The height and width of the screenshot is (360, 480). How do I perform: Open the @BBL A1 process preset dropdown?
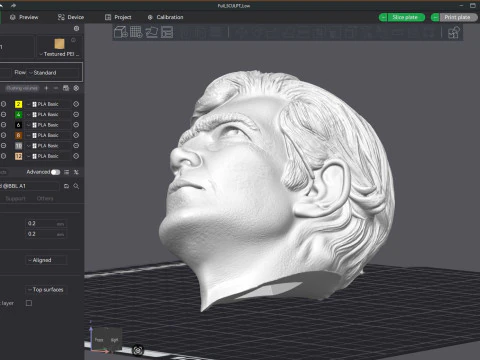pos(29,186)
